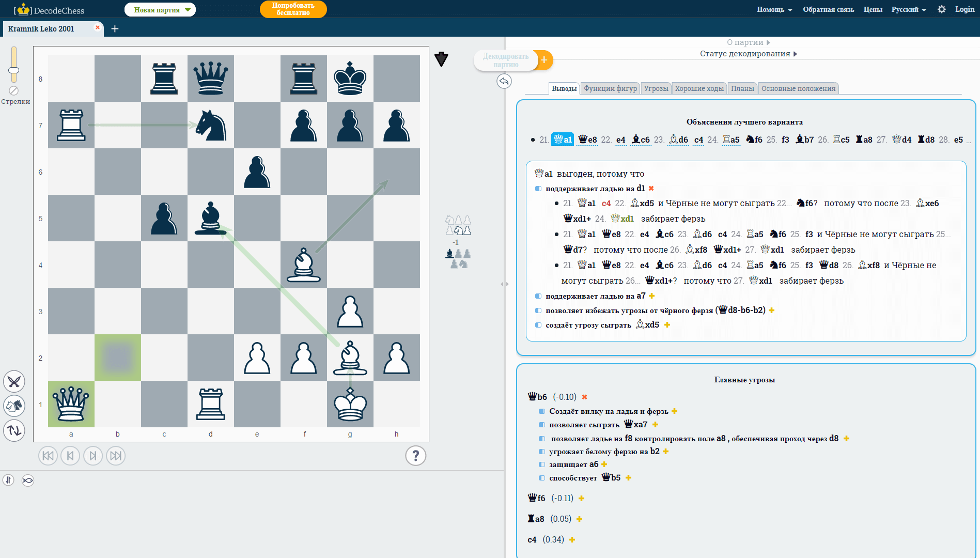Open the 'Русский' language dropdown
The height and width of the screenshot is (558, 980).
908,9
